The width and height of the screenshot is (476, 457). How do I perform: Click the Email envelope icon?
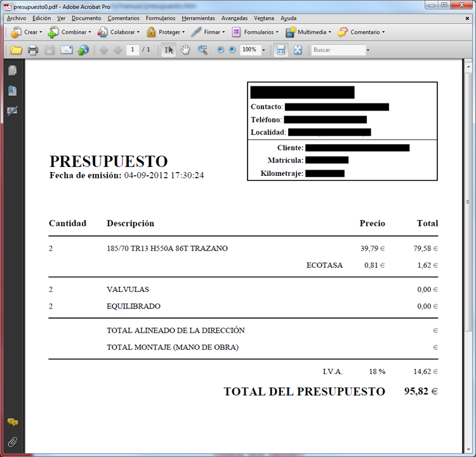tap(66, 50)
